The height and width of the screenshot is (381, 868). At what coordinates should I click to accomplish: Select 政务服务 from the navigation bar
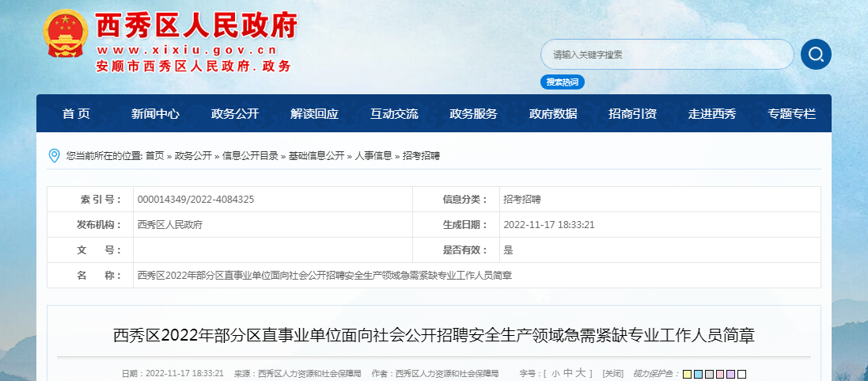(x=473, y=113)
